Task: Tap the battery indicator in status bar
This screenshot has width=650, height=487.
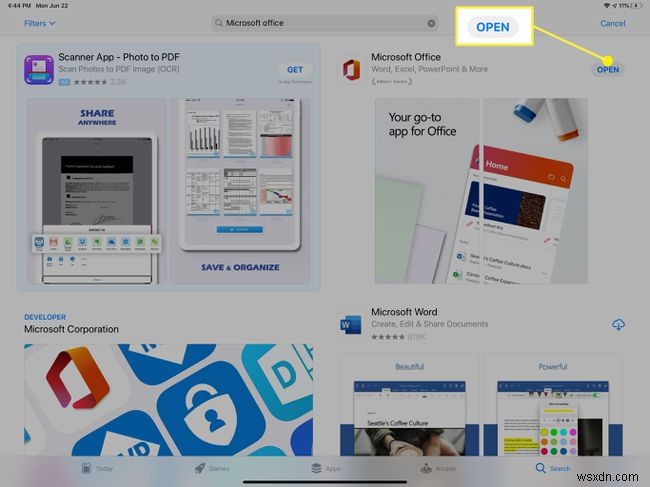Action: tap(636, 6)
